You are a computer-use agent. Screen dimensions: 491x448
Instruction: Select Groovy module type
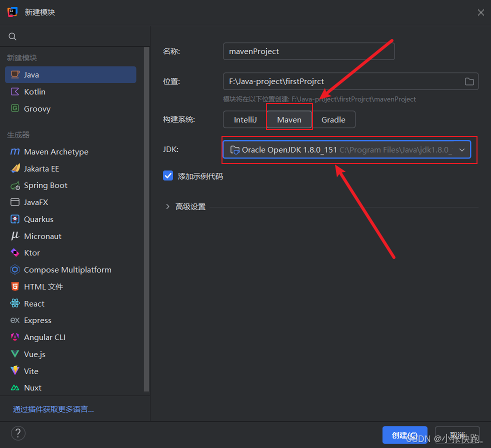(70, 108)
